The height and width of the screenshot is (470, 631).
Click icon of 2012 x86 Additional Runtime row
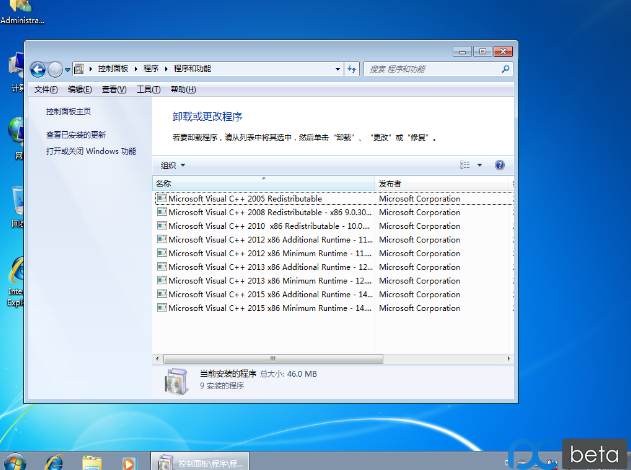click(162, 239)
